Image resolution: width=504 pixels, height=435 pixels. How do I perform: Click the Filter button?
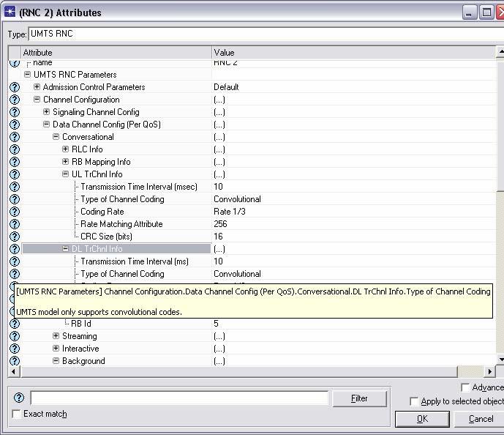pos(359,398)
